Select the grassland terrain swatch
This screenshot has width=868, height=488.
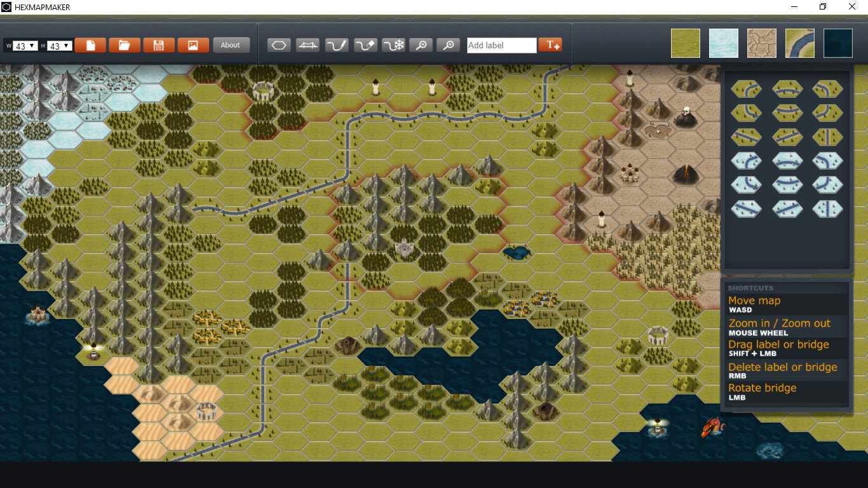(x=686, y=43)
